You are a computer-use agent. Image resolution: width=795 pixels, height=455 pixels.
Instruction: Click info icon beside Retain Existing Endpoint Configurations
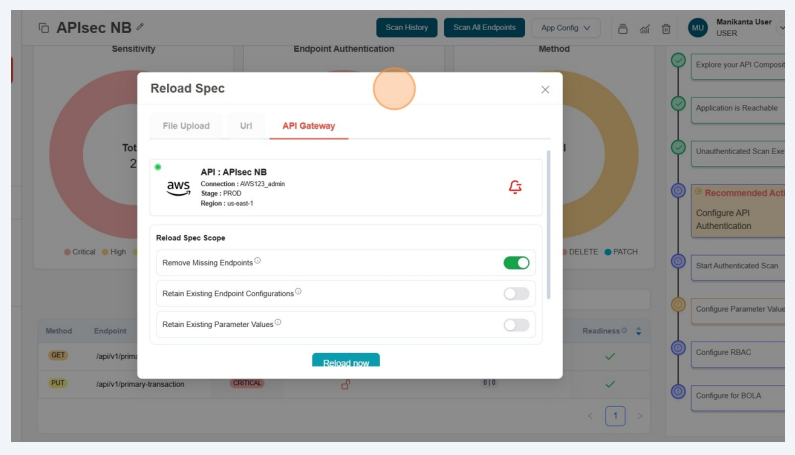coord(298,292)
